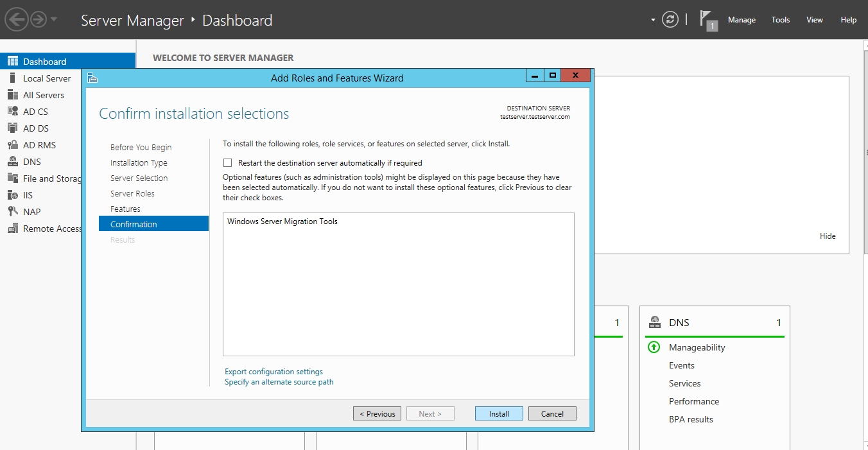Image resolution: width=868 pixels, height=450 pixels.
Task: Click the IIS role icon in sidebar
Action: (x=13, y=195)
